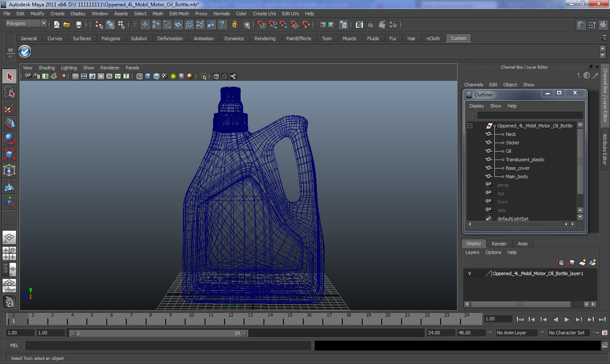Create layer and assign selected objects
Viewport: 610px width, 364px height.
(593, 262)
